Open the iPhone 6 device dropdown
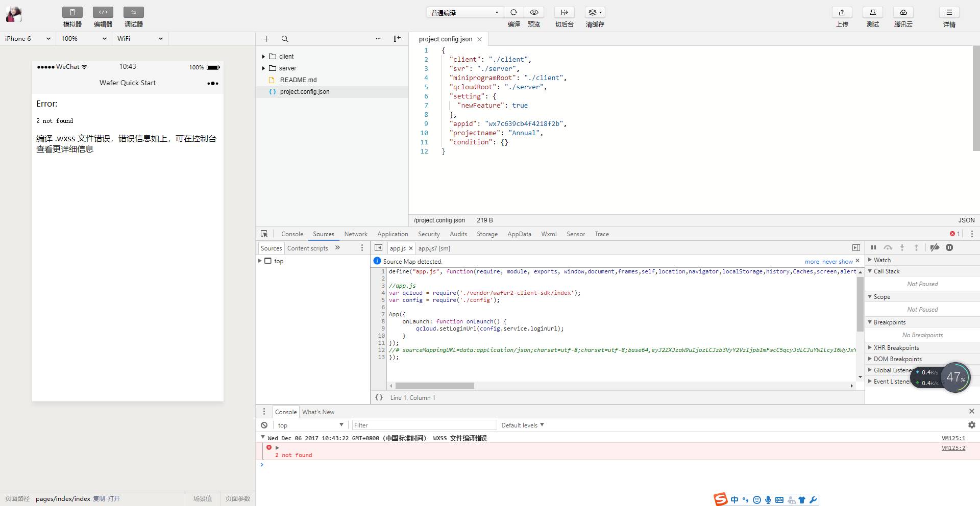This screenshot has width=980, height=506. 28,39
